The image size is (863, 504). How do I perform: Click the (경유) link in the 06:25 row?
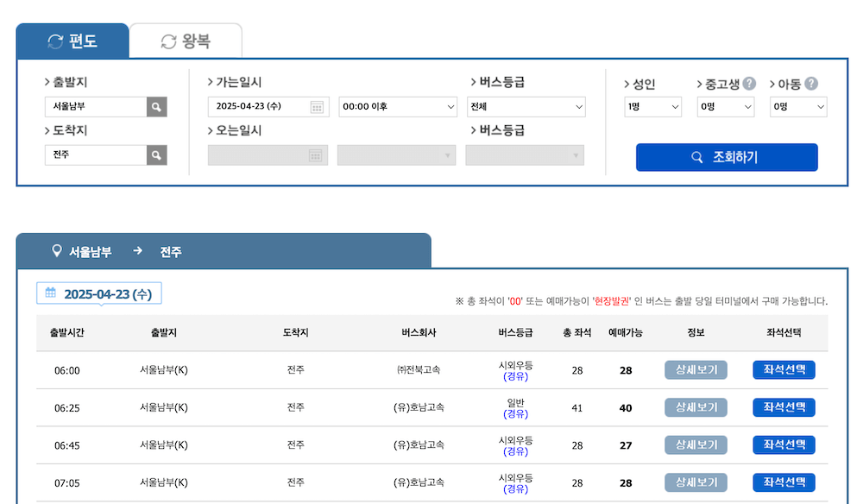[x=516, y=413]
